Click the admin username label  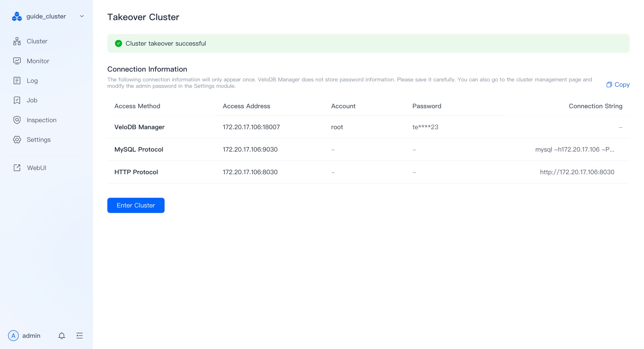click(x=31, y=336)
